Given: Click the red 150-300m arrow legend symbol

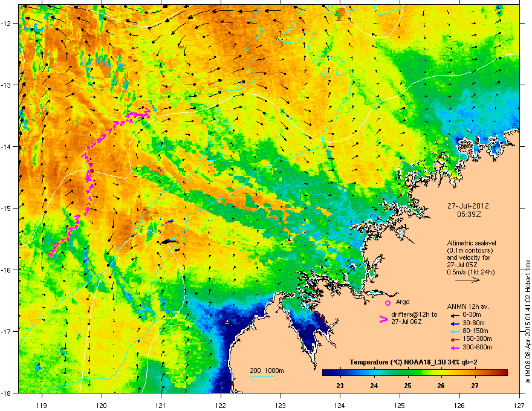Looking at the screenshot, I should [x=454, y=339].
